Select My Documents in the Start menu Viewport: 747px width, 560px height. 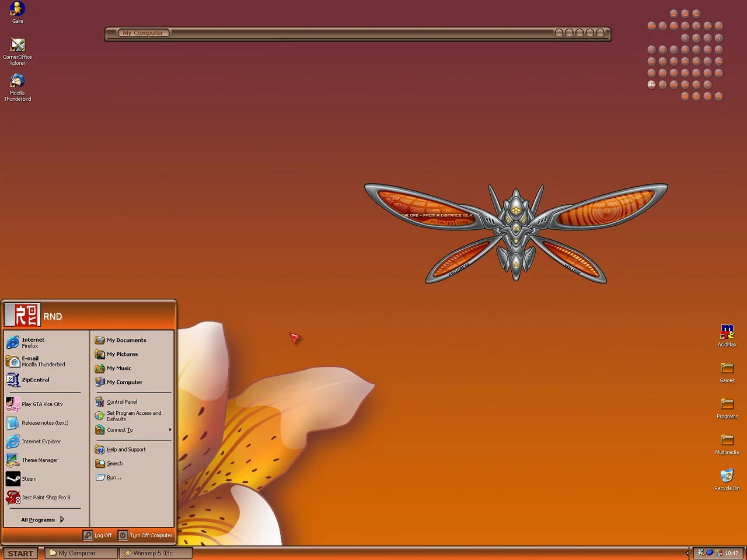(x=126, y=340)
